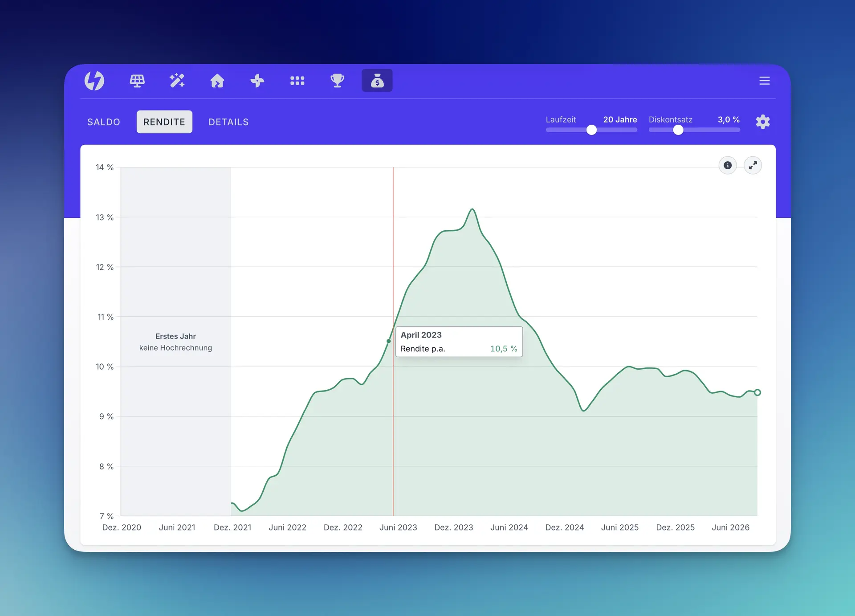Open the hamburger menu
The image size is (855, 616).
(x=765, y=81)
